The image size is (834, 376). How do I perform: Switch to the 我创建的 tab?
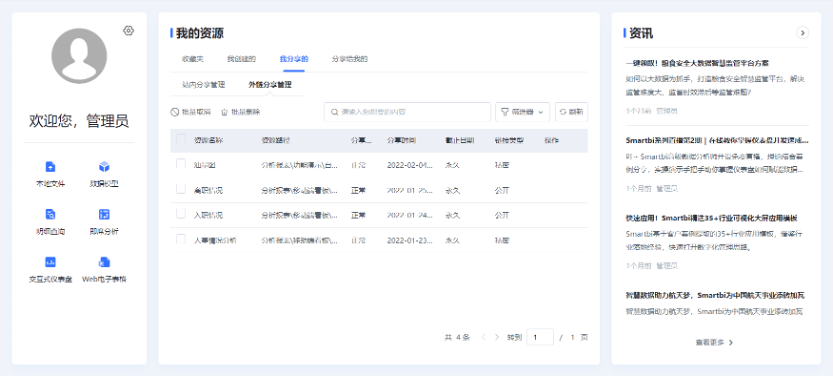pyautogui.click(x=241, y=59)
